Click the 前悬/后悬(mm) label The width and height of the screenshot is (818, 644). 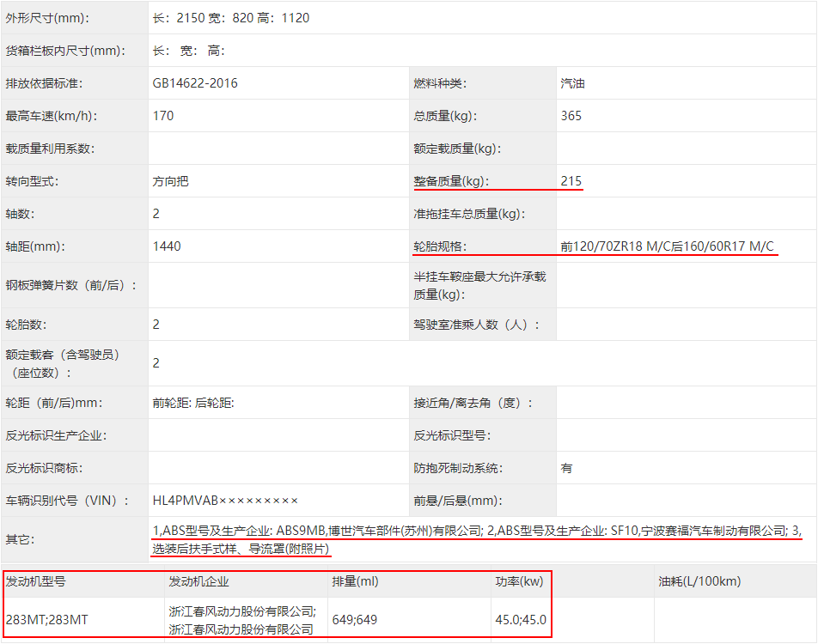click(457, 501)
